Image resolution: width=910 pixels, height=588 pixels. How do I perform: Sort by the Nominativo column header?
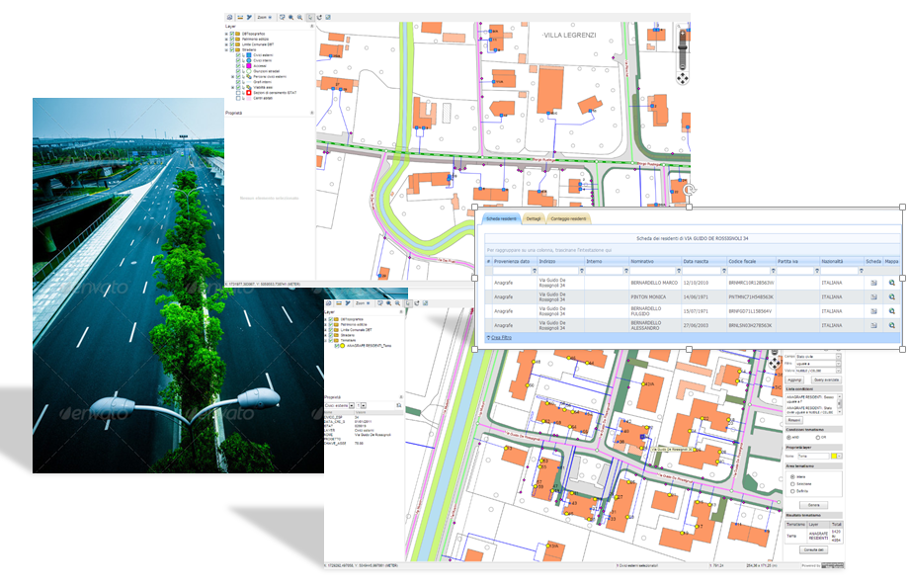tap(655, 261)
